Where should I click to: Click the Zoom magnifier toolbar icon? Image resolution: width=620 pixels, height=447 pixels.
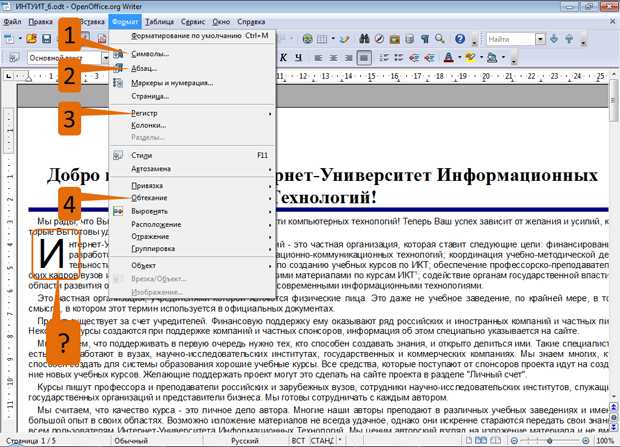click(x=440, y=39)
